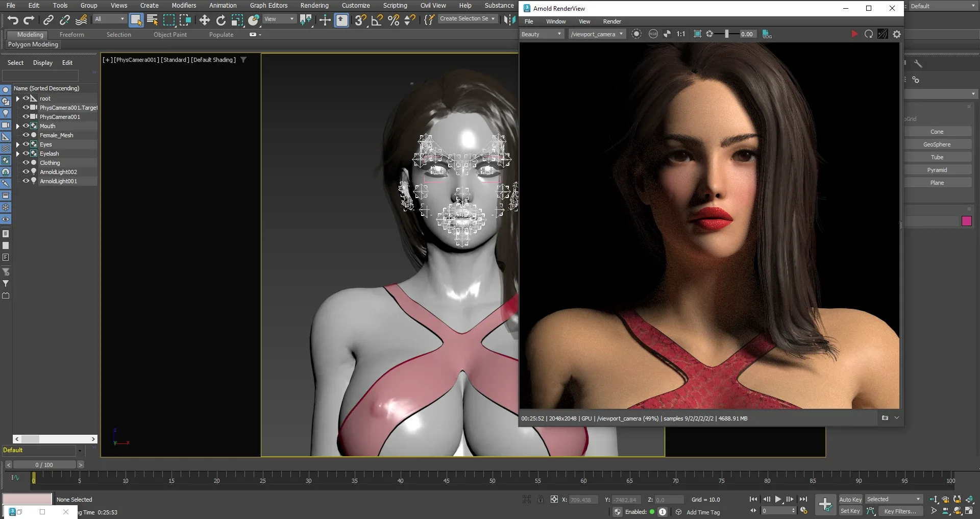
Task: Click the refresh render icon in RenderView
Action: coord(869,34)
